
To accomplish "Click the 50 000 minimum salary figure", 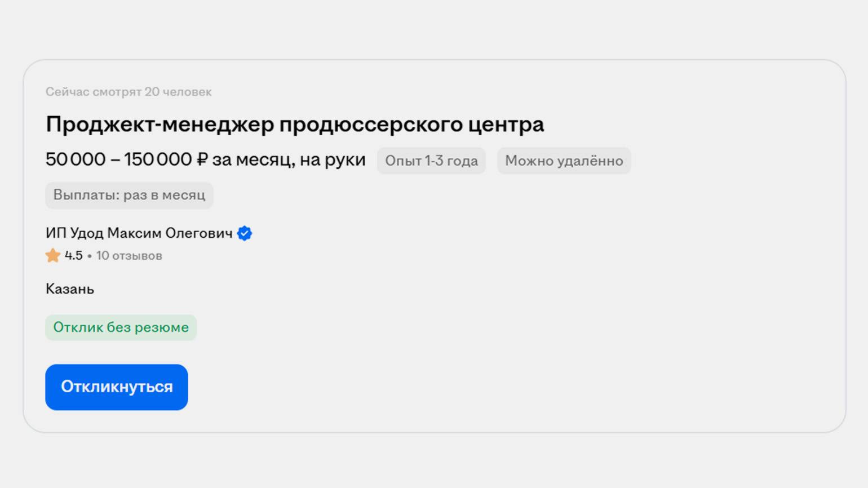I will tap(76, 160).
